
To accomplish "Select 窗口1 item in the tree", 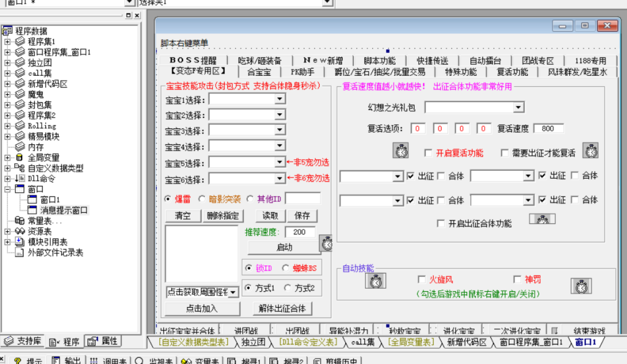I will (50, 199).
